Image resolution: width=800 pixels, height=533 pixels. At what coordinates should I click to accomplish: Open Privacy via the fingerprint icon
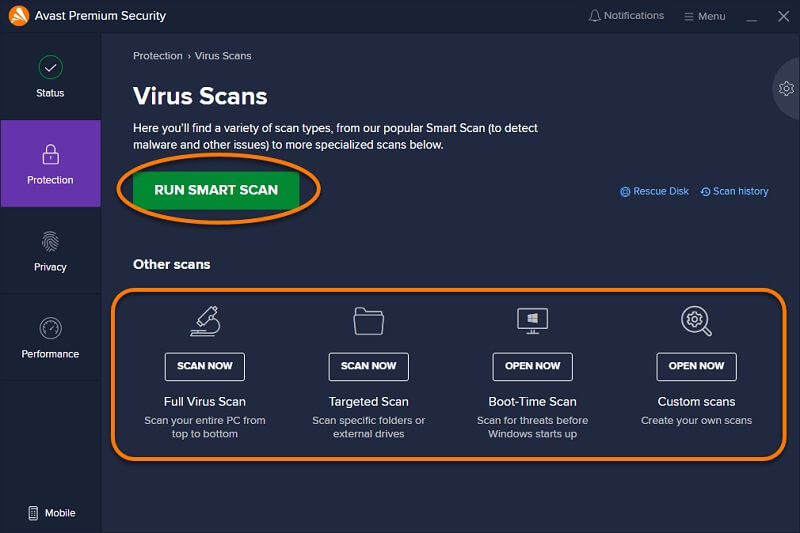click(51, 241)
